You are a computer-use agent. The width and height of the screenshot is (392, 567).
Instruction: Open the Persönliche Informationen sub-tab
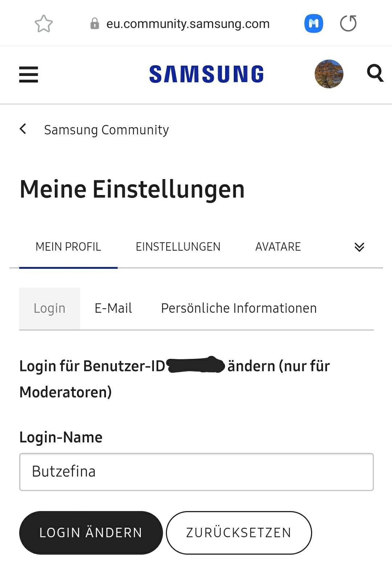coord(239,308)
